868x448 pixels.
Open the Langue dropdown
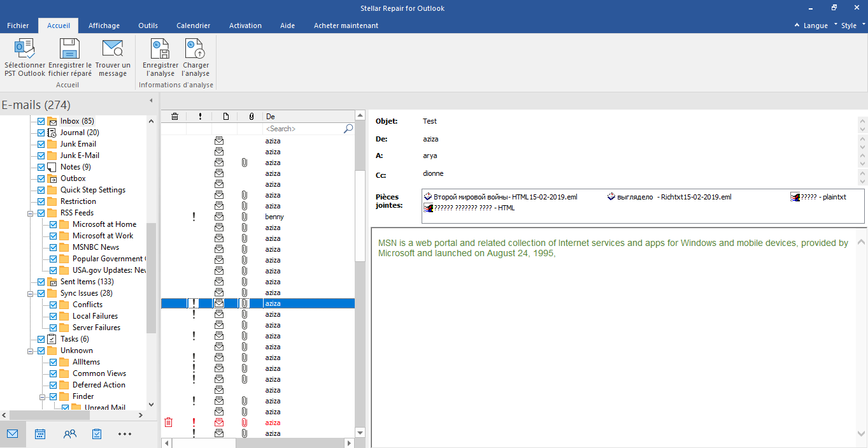click(x=816, y=25)
